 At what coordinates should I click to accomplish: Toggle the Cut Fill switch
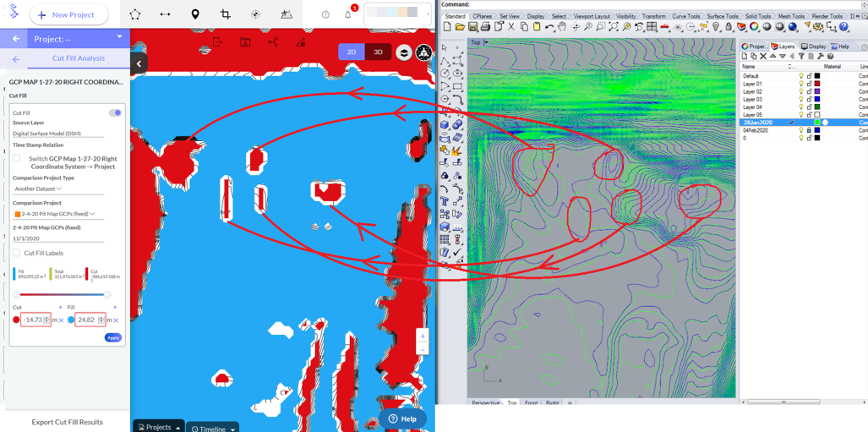pos(115,113)
